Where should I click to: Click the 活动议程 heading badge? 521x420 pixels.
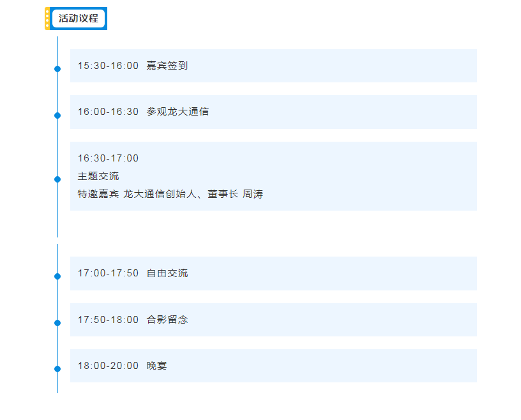76,19
